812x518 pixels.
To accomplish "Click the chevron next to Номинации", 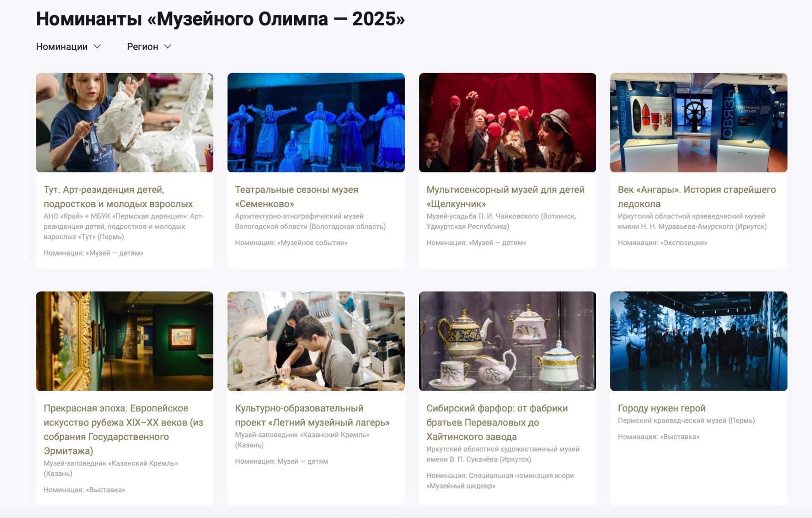I will (x=97, y=47).
